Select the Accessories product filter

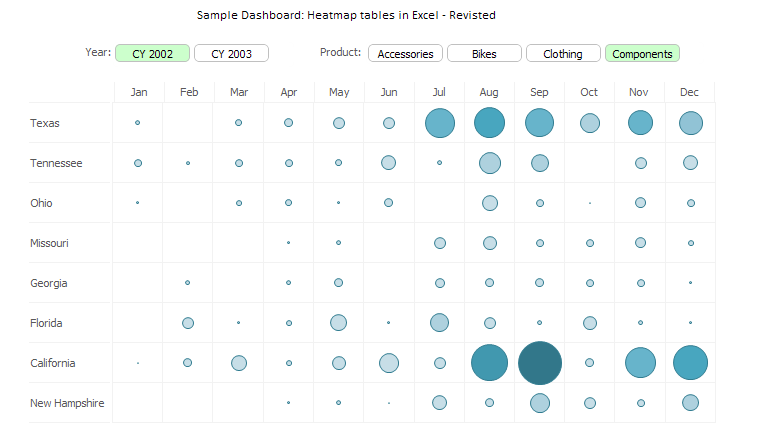pos(405,53)
